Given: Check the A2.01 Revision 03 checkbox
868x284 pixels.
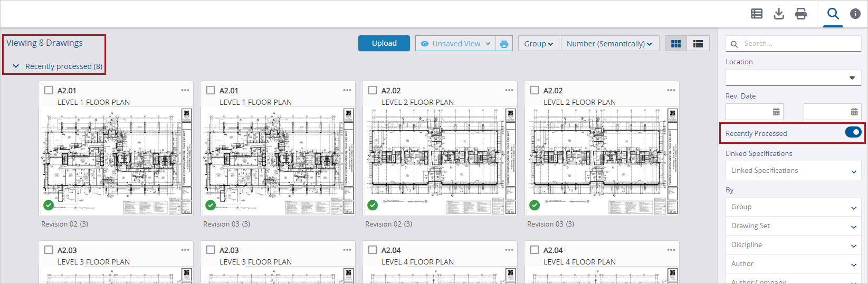Looking at the screenshot, I should 211,90.
